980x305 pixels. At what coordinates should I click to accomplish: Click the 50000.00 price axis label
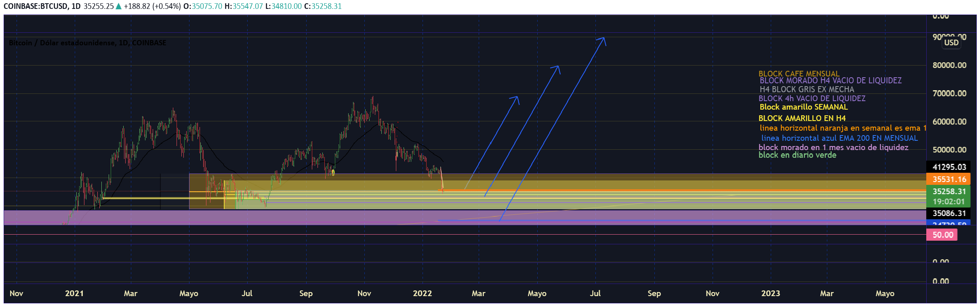[949, 150]
